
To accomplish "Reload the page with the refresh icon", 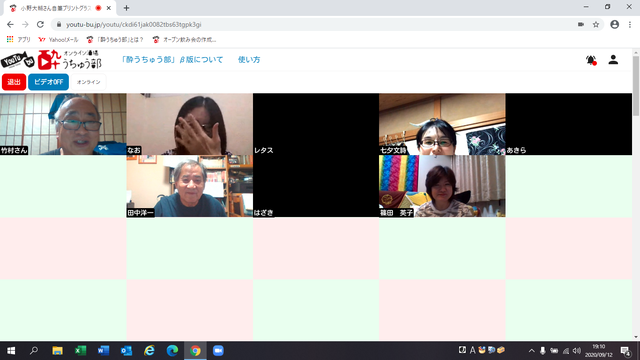I will tap(40, 24).
